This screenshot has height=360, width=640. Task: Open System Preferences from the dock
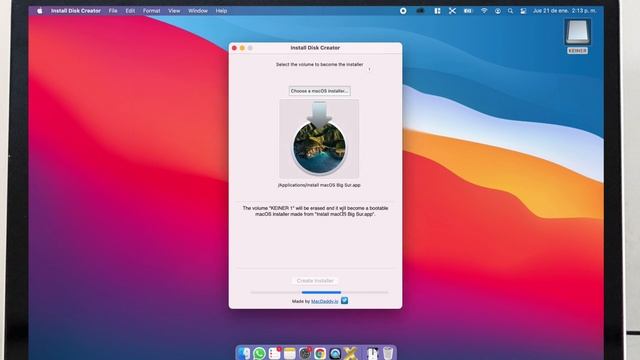click(305, 353)
